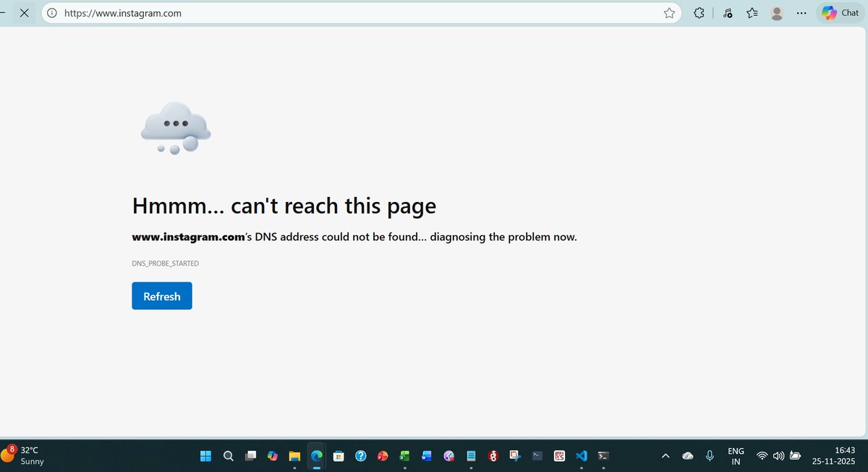Open Settings and more three-dots menu

click(x=801, y=13)
